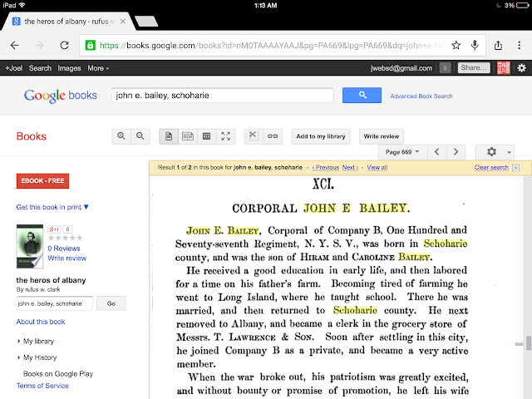Open the link to this page icon

click(x=273, y=136)
